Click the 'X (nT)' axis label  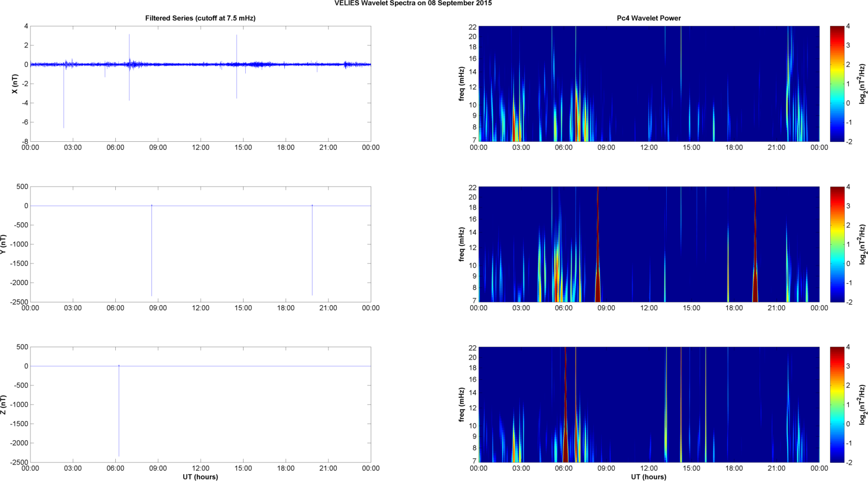click(15, 84)
